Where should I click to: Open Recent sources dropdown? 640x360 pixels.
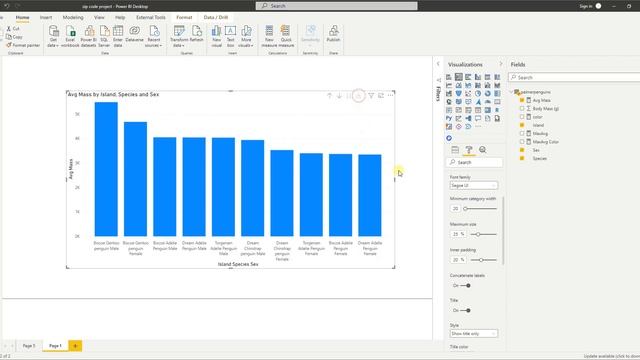(x=153, y=36)
